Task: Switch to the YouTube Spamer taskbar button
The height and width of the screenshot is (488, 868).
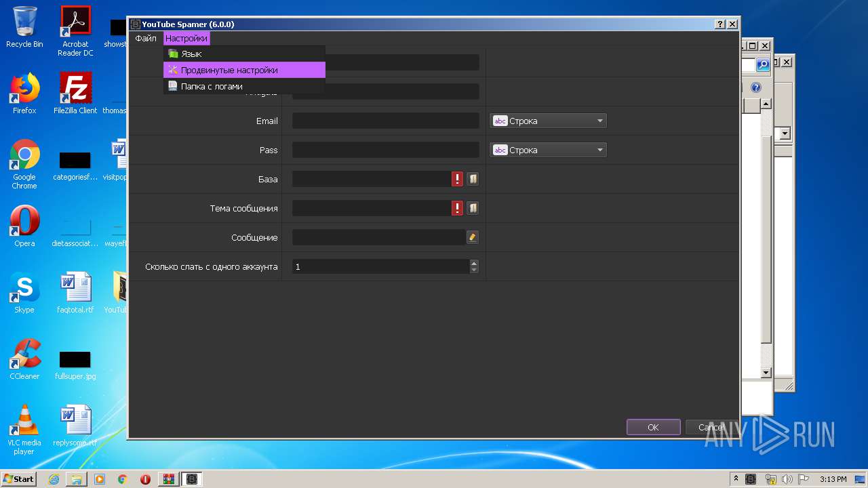Action: click(x=192, y=479)
